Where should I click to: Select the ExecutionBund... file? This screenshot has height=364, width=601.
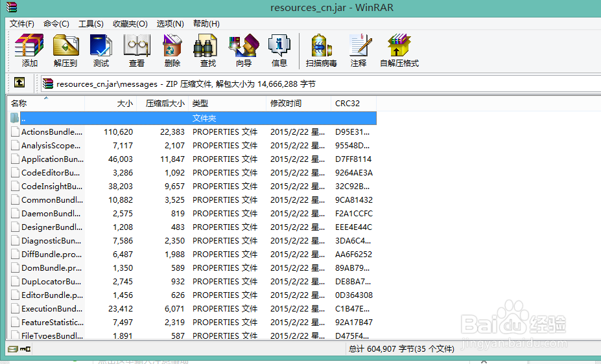tap(52, 309)
